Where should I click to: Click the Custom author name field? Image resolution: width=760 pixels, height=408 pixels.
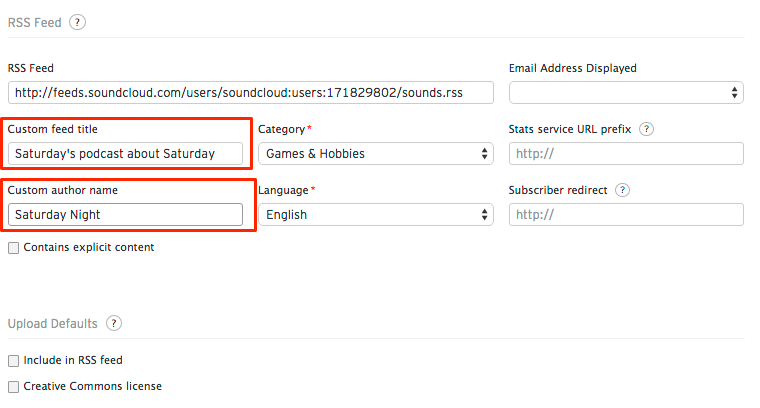tap(126, 214)
